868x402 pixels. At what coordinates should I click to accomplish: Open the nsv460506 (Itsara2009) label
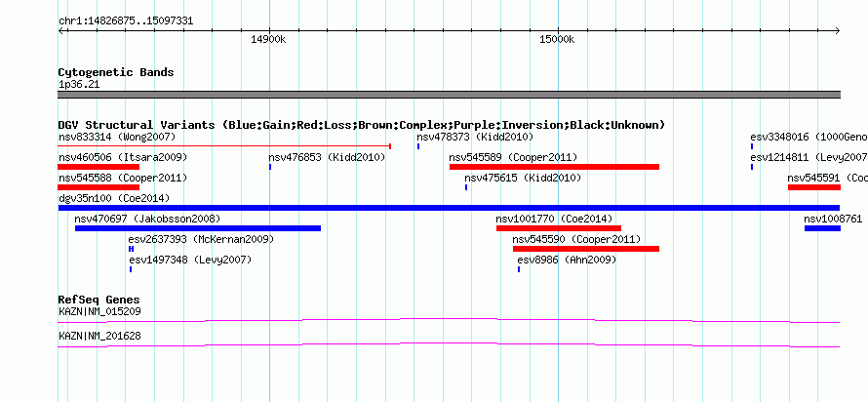[123, 158]
